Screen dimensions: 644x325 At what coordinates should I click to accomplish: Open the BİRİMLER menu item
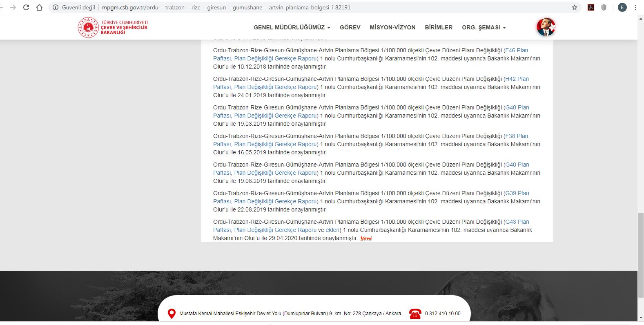(x=439, y=27)
